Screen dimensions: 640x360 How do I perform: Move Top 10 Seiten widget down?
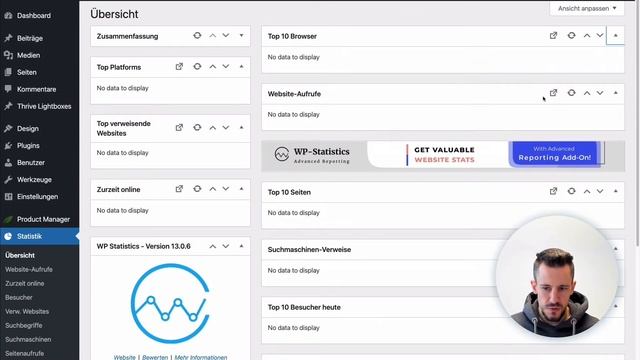pos(600,191)
